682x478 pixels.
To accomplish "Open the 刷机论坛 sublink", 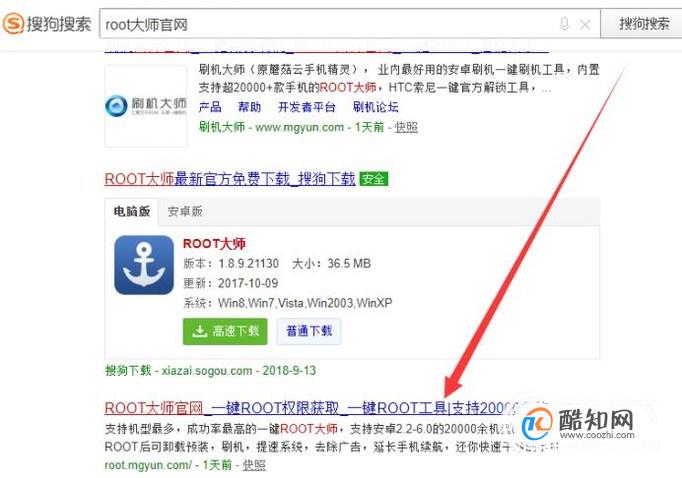I will coord(376,107).
